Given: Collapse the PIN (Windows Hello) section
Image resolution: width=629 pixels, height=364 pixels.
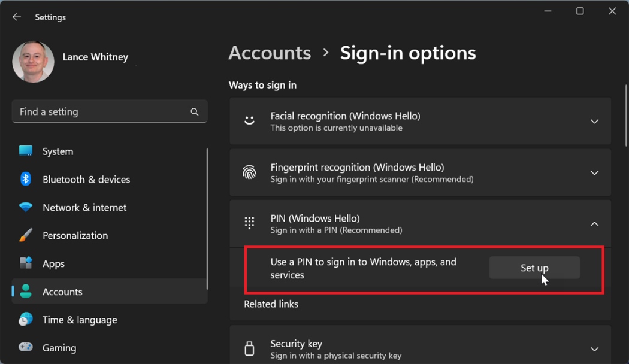Looking at the screenshot, I should coord(594,223).
